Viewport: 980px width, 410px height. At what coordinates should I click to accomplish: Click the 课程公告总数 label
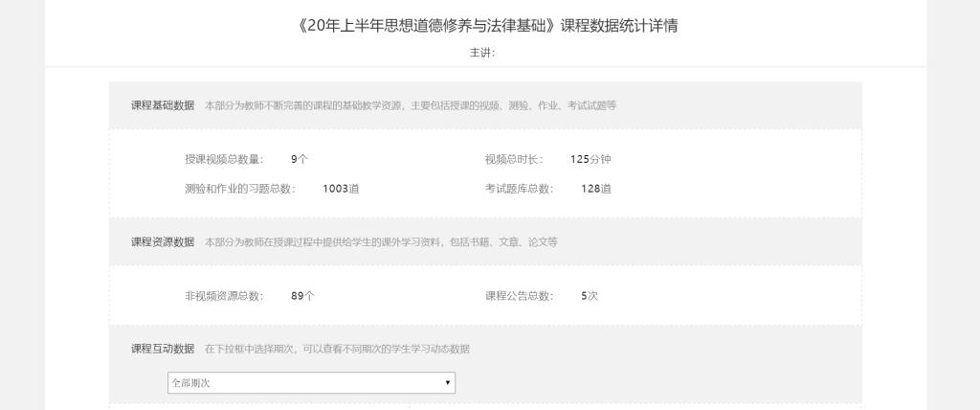click(x=520, y=296)
